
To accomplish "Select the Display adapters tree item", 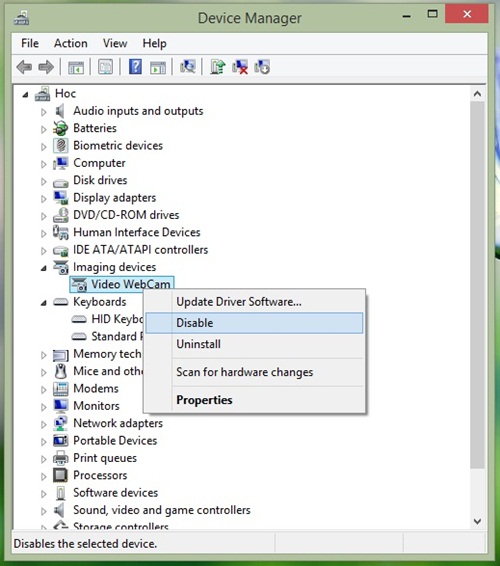I will [x=114, y=197].
